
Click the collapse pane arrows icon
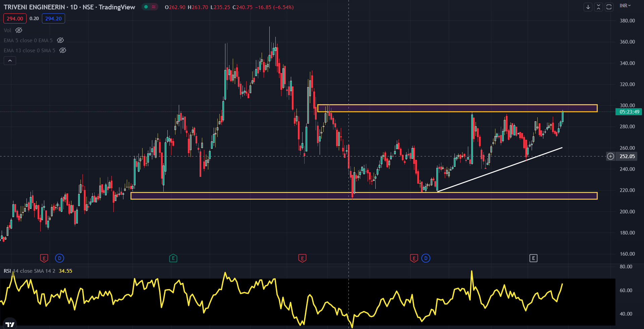598,7
